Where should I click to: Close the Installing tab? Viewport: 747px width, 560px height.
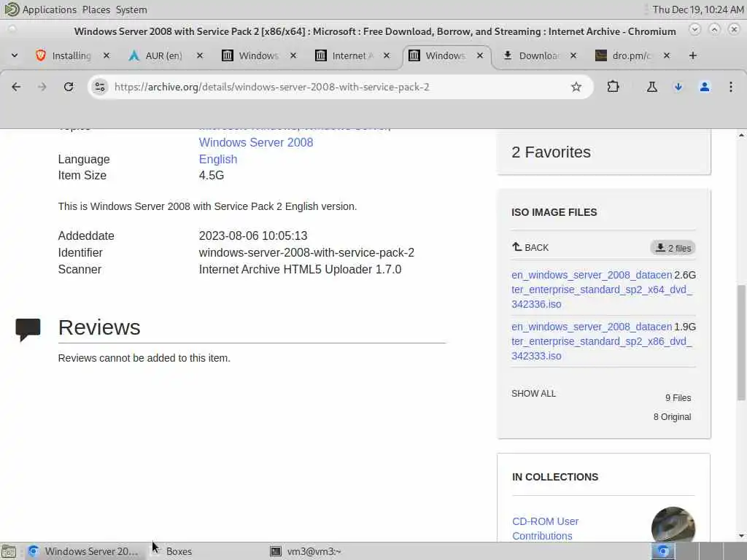[107, 55]
